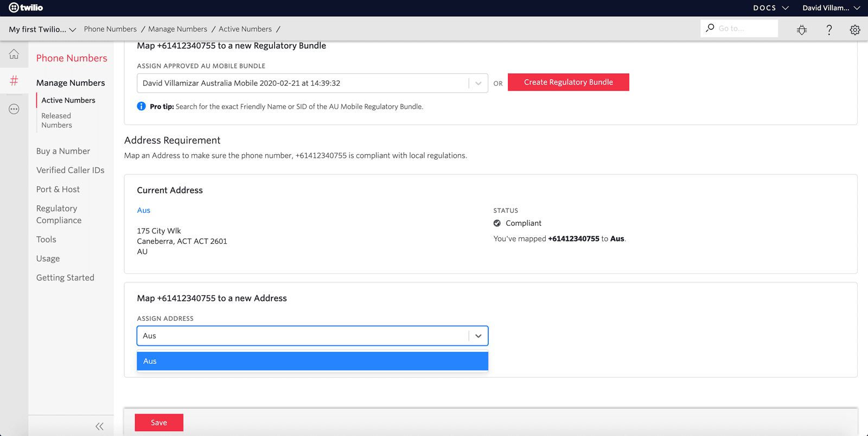The image size is (868, 436).
Task: Open Verified Caller IDs section
Action: click(x=70, y=170)
